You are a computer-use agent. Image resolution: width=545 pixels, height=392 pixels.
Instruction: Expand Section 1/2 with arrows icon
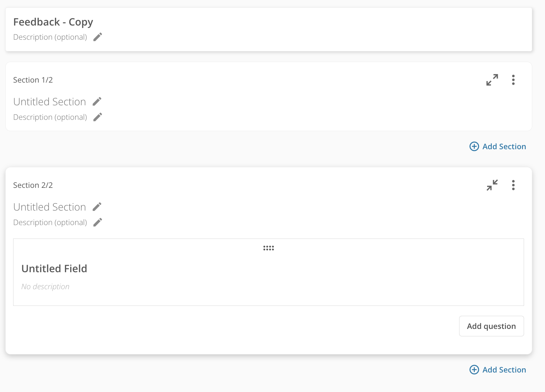click(492, 80)
